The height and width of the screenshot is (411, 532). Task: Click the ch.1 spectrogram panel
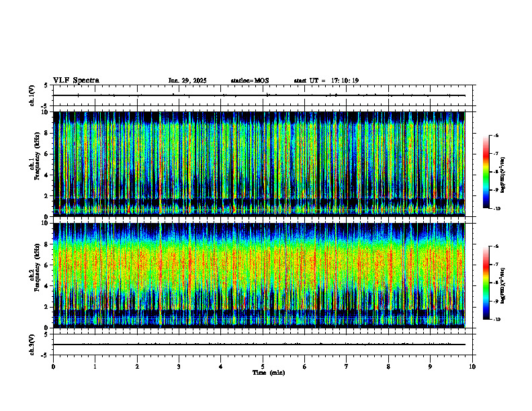tap(259, 164)
